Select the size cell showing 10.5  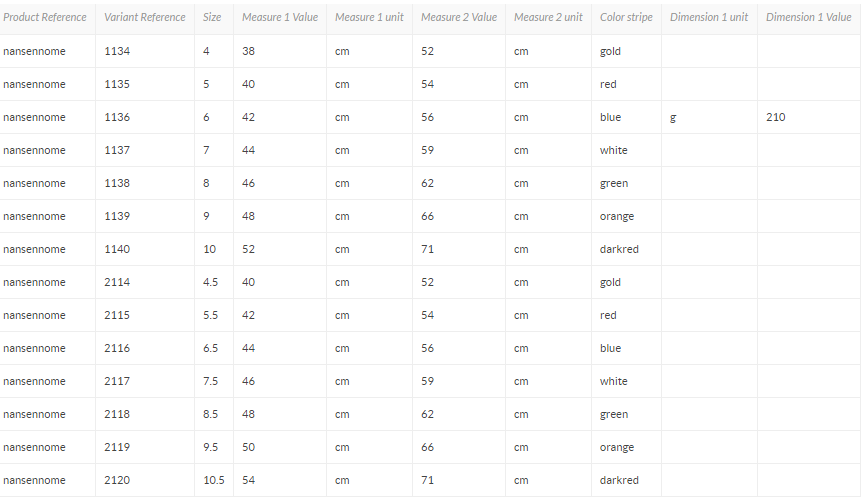[214, 480]
